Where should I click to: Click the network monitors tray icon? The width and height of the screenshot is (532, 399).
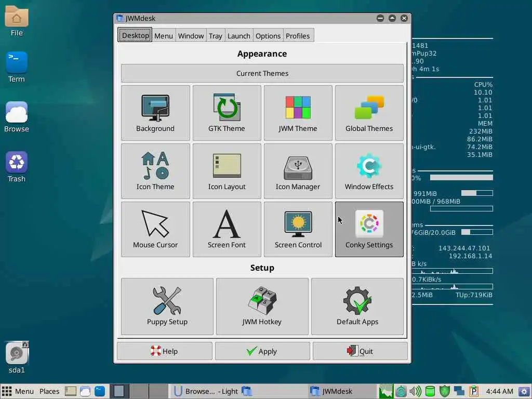459,391
